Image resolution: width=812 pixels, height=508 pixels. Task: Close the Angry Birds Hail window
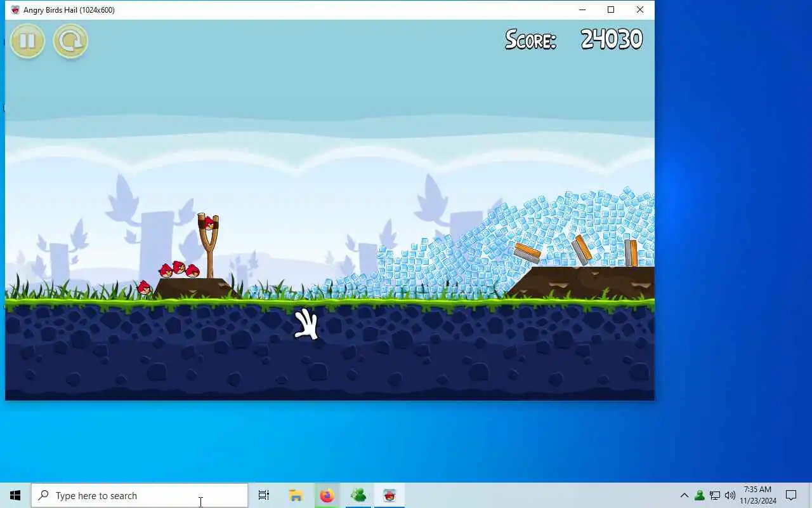click(640, 10)
